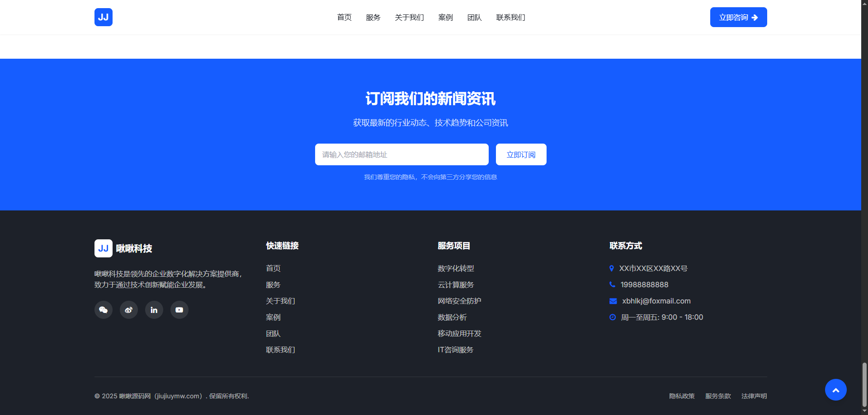
Task: Click the location pin icon
Action: tap(612, 268)
